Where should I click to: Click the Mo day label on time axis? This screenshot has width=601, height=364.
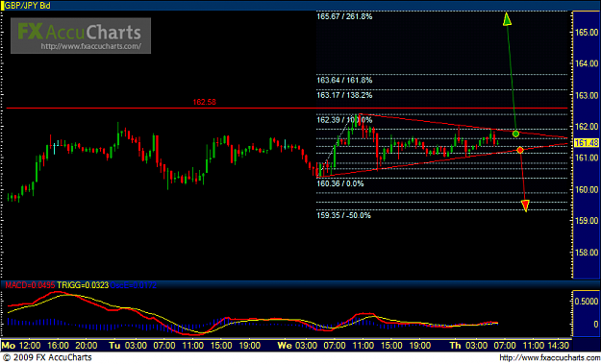click(x=9, y=346)
